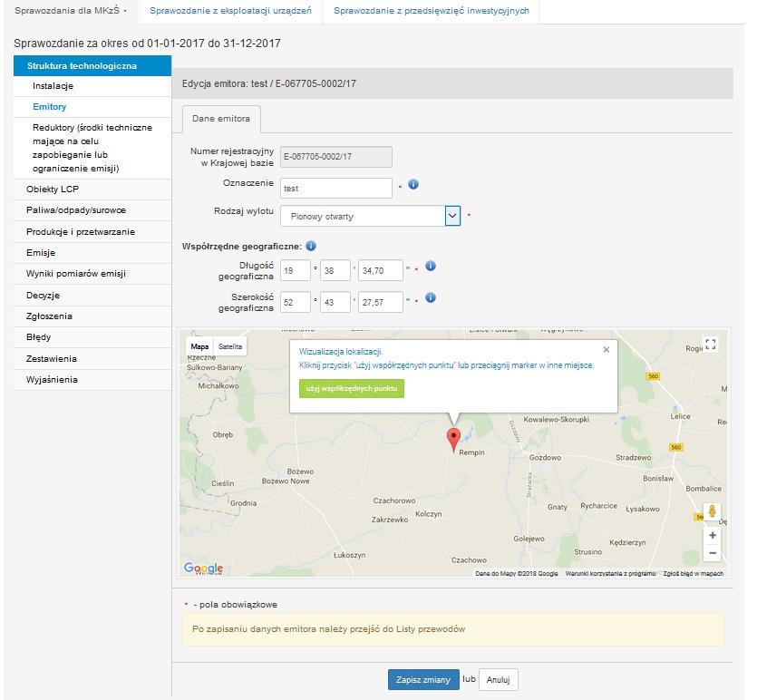Click the Oznaczenie input field
The height and width of the screenshot is (700, 757).
click(336, 189)
